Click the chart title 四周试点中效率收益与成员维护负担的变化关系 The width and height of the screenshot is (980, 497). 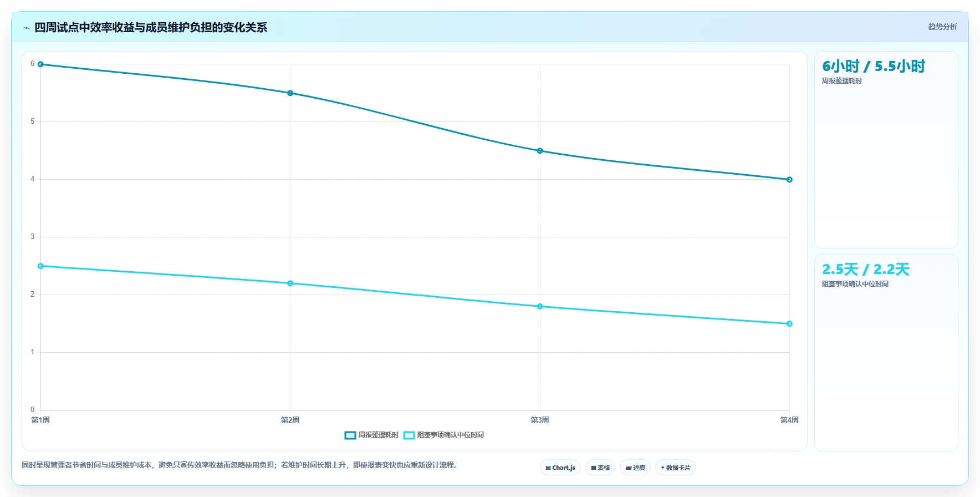click(x=151, y=28)
